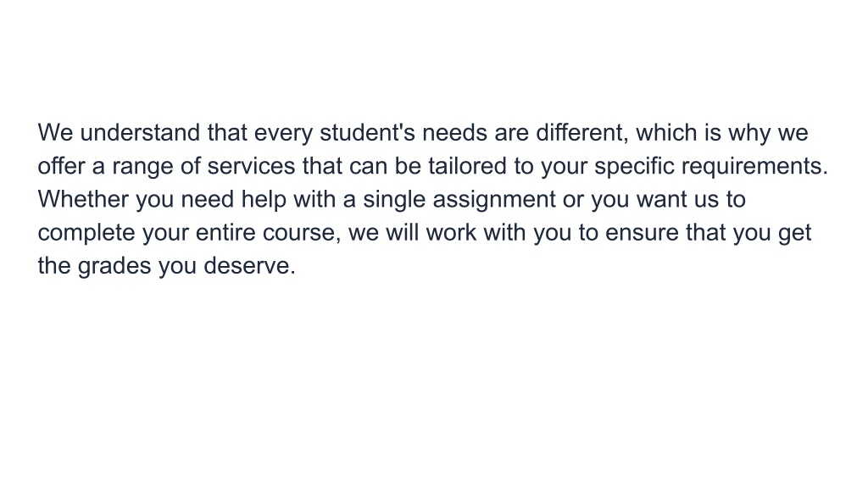868x488 pixels.
Task: Click the word "understand" in first line
Action: [x=140, y=133]
